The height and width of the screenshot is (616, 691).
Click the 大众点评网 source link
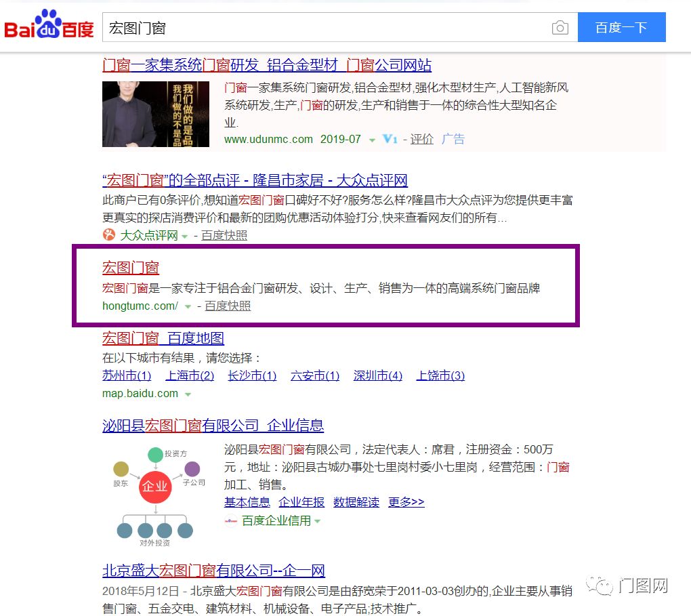click(149, 235)
